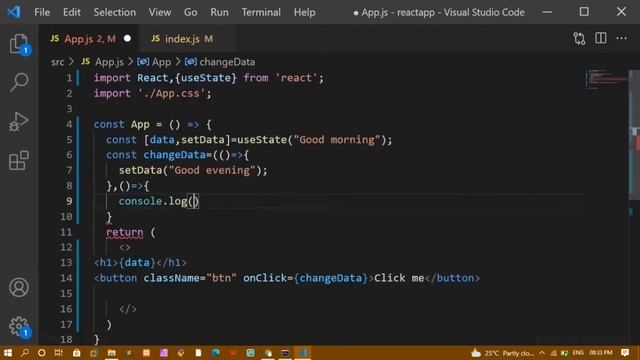The image size is (640, 360).
Task: Open Microsoft Edge from taskbar
Action: (216, 353)
